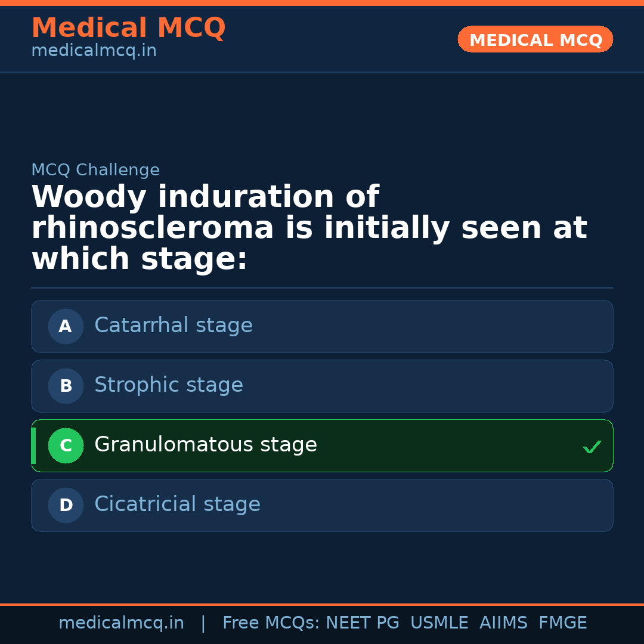Click the AIIMS footer label

point(503,623)
